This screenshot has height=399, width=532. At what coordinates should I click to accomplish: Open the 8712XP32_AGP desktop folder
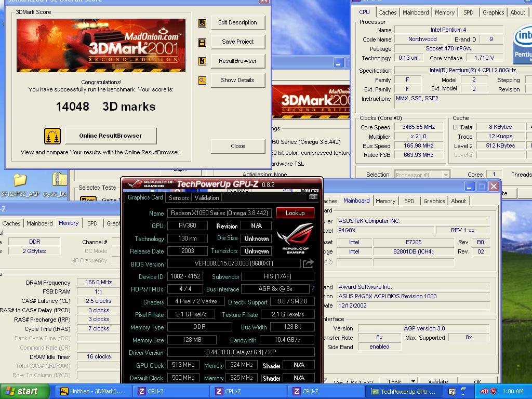(x=20, y=181)
